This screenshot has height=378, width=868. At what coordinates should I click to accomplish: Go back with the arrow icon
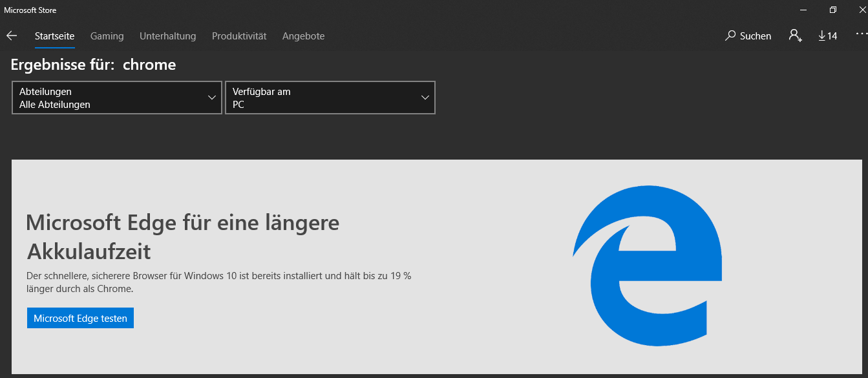12,36
